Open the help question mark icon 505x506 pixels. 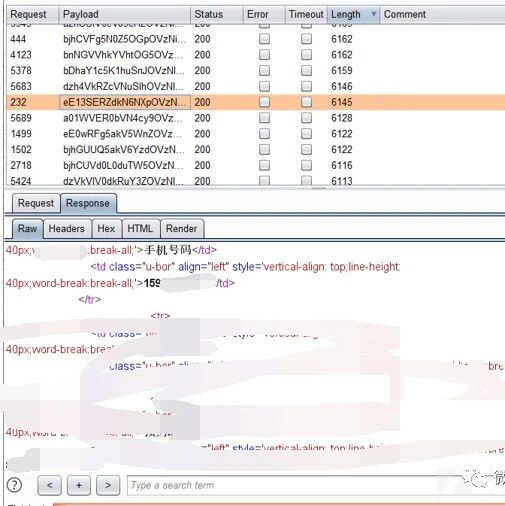(14, 485)
